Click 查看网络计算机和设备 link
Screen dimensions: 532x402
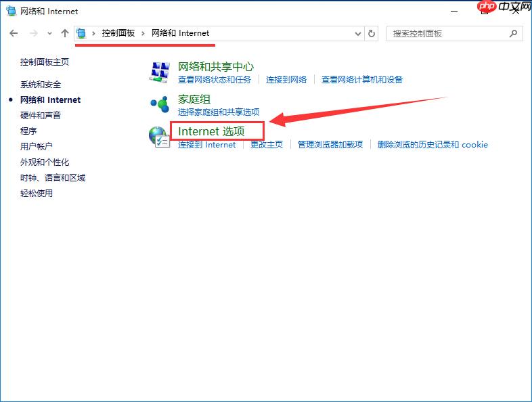pyautogui.click(x=361, y=80)
